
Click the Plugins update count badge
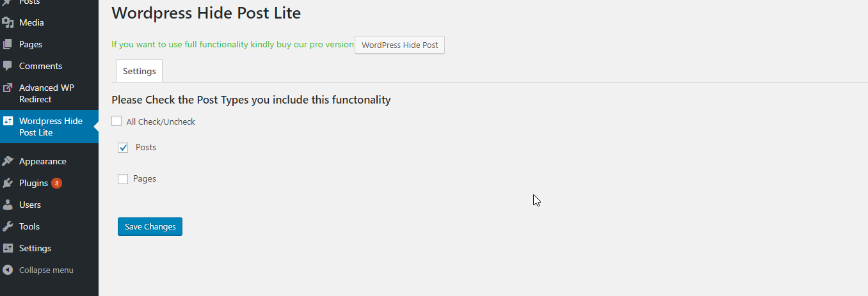[x=56, y=183]
